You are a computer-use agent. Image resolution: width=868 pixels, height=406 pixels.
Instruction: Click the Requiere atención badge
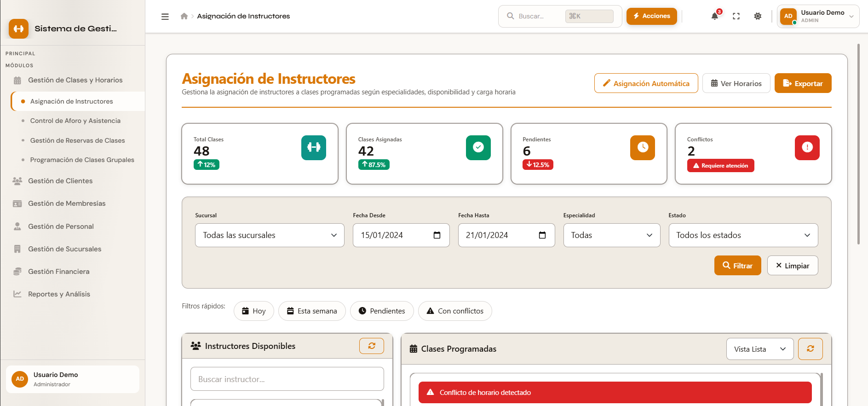tap(720, 166)
